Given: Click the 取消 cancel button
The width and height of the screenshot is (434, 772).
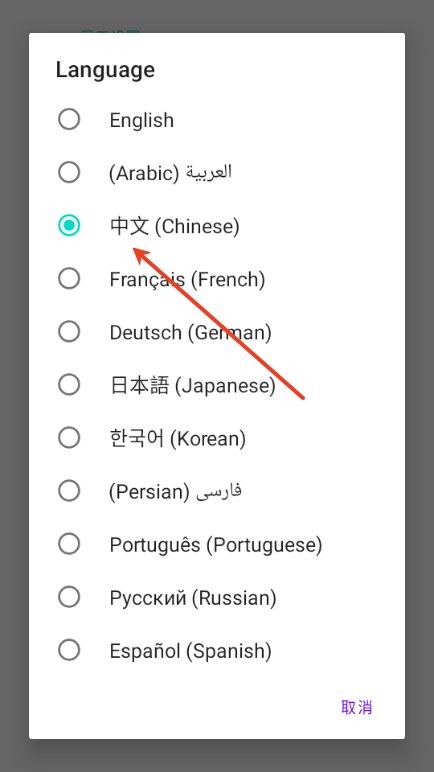Looking at the screenshot, I should (357, 708).
